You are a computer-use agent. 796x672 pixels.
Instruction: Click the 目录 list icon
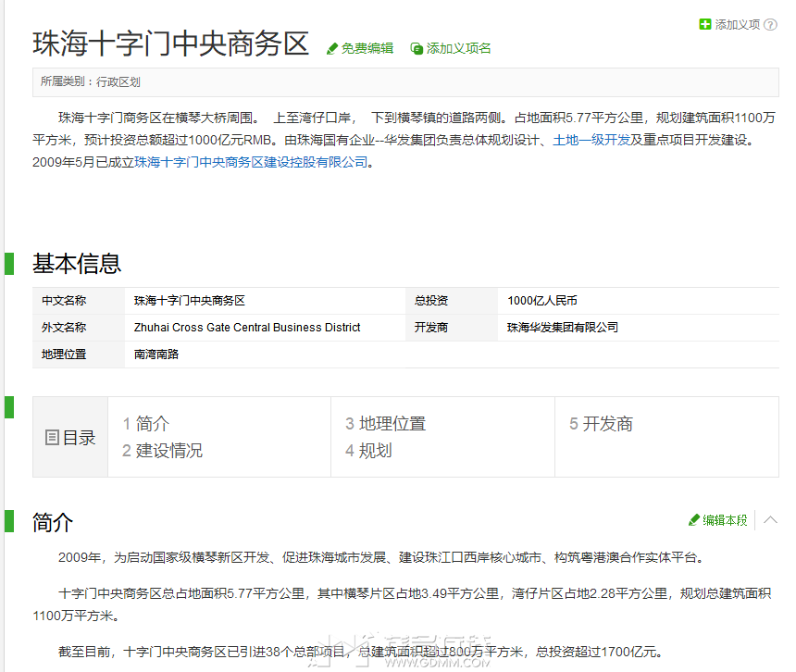(x=52, y=437)
